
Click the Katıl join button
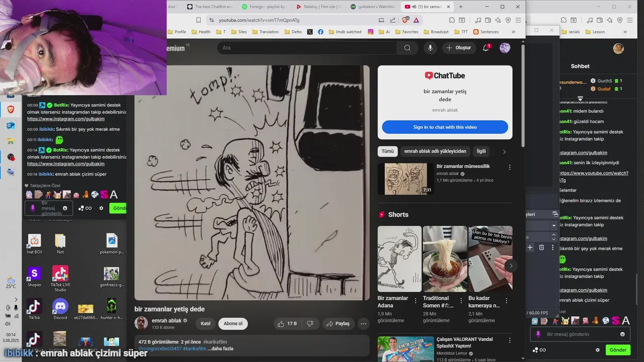[205, 324]
